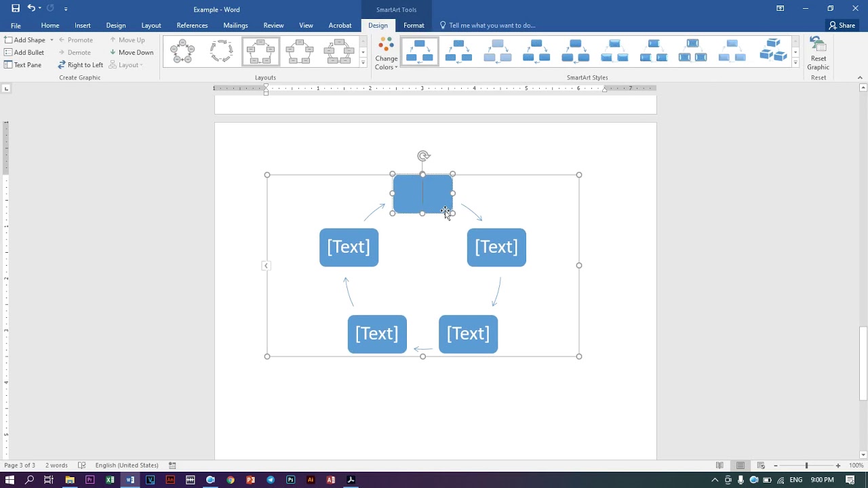This screenshot has height=488, width=868.
Task: Select the Text Cycle layout thumbnail
Action: 222,52
